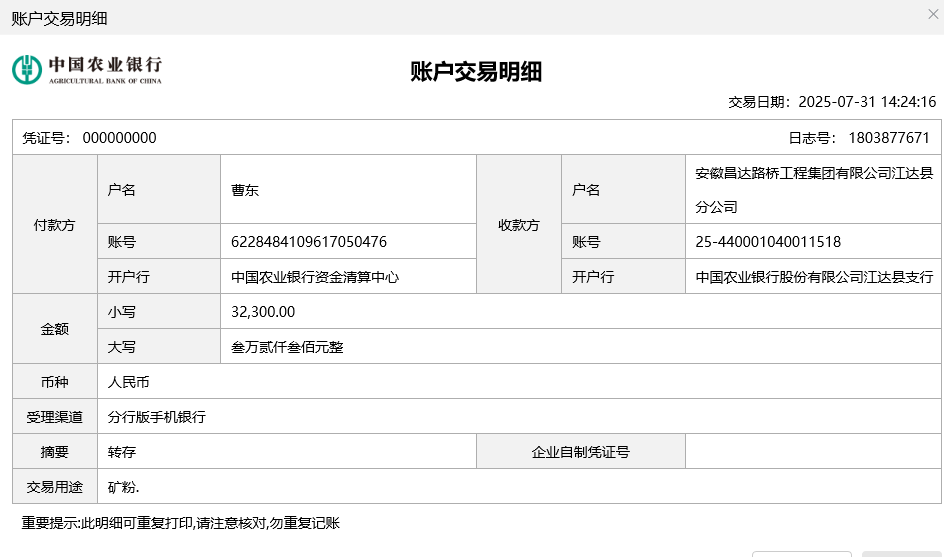The image size is (944, 557).
Task: Close the account transaction detail dialog
Action: tap(933, 14)
